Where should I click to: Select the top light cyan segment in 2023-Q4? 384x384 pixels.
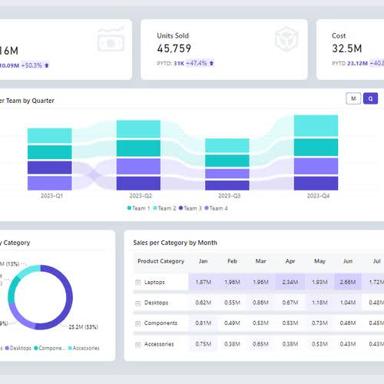(316, 126)
